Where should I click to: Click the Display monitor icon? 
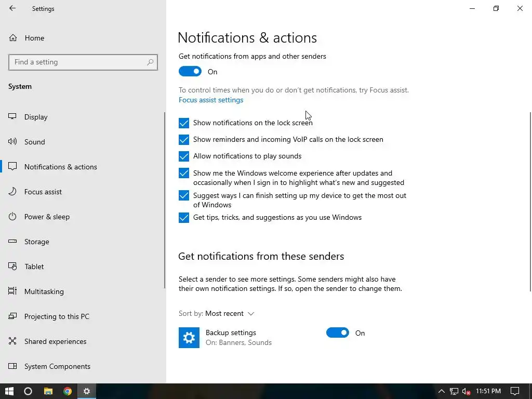(x=12, y=116)
